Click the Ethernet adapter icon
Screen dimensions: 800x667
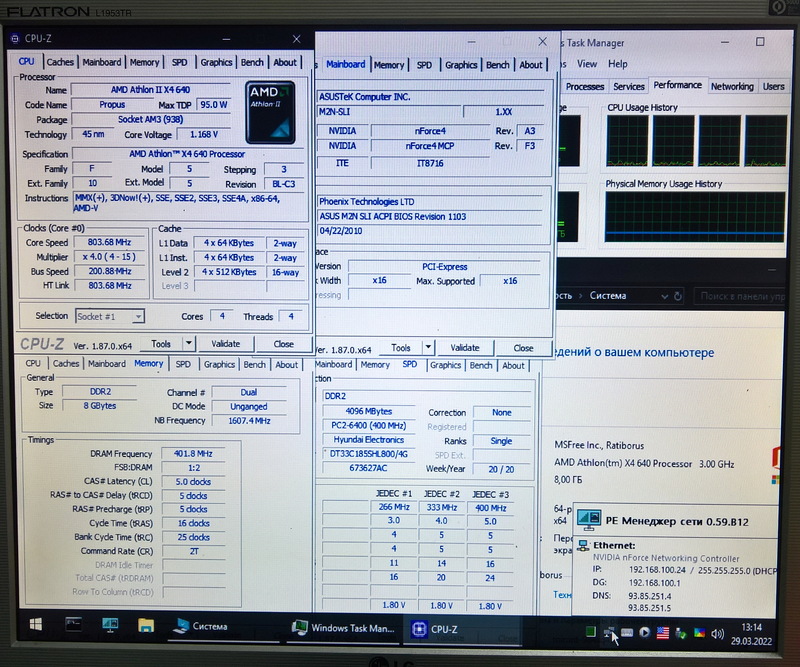[x=583, y=546]
